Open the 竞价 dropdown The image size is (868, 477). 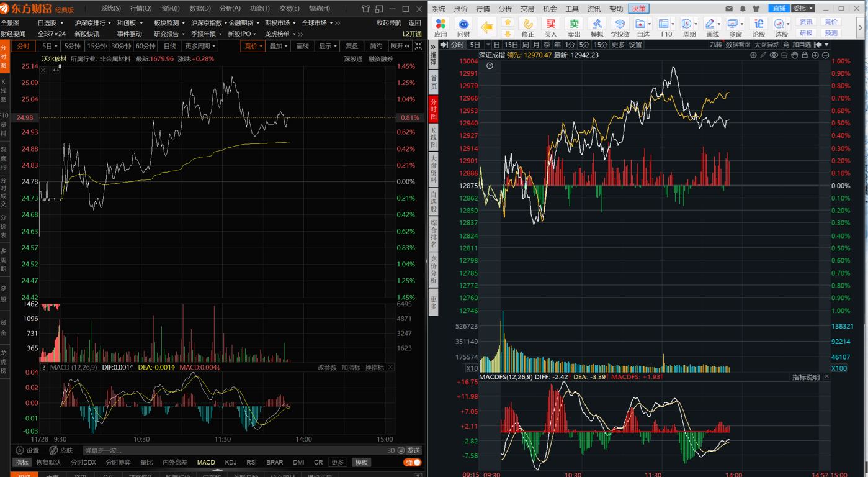click(253, 46)
